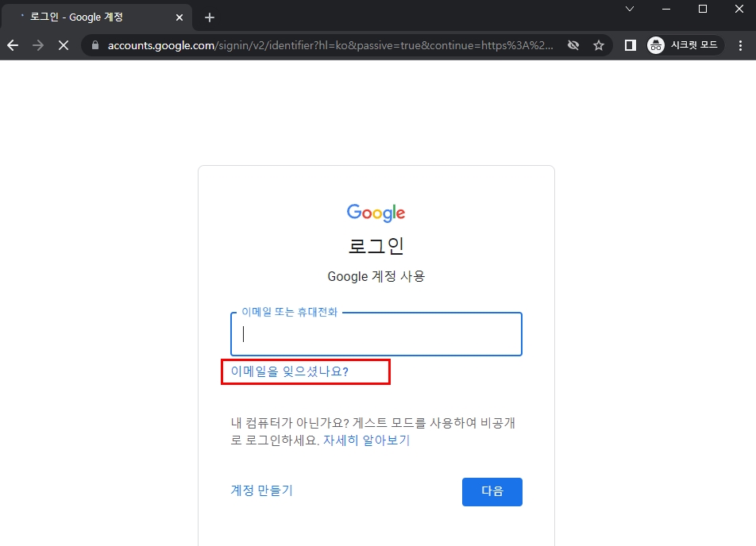Select 계정 만들기 to create an account
Screen dimensions: 756x546
coord(260,490)
